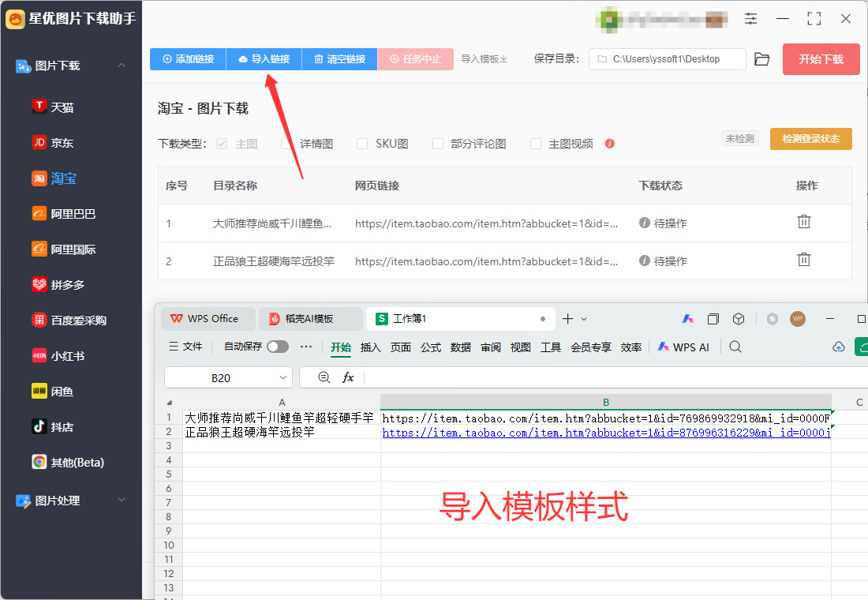This screenshot has height=600, width=868.
Task: Check the SKU图 option
Action: [x=362, y=144]
